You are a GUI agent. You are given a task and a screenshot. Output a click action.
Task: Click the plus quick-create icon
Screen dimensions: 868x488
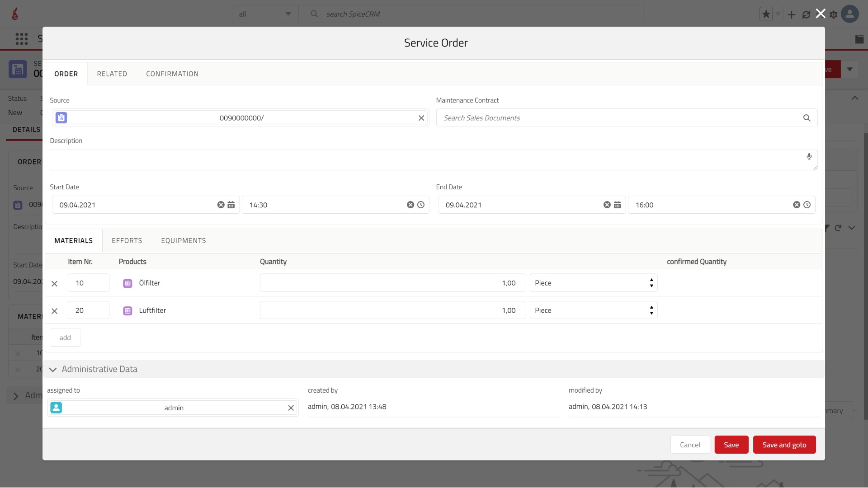pyautogui.click(x=791, y=15)
